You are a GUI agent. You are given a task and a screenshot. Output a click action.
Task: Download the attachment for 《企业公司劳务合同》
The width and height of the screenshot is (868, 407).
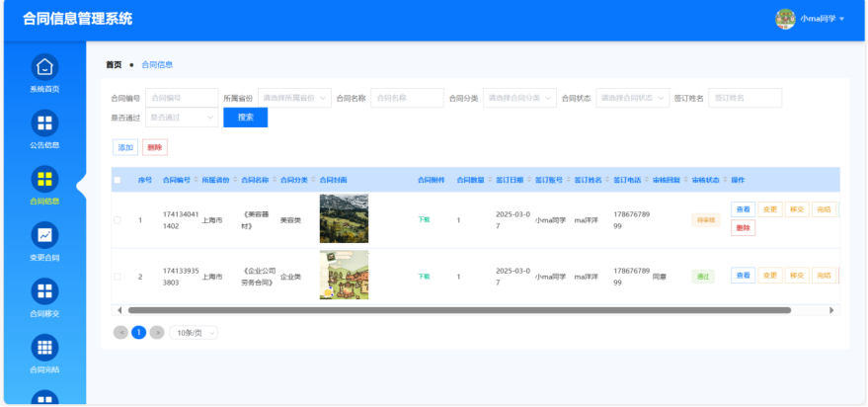[x=424, y=277]
